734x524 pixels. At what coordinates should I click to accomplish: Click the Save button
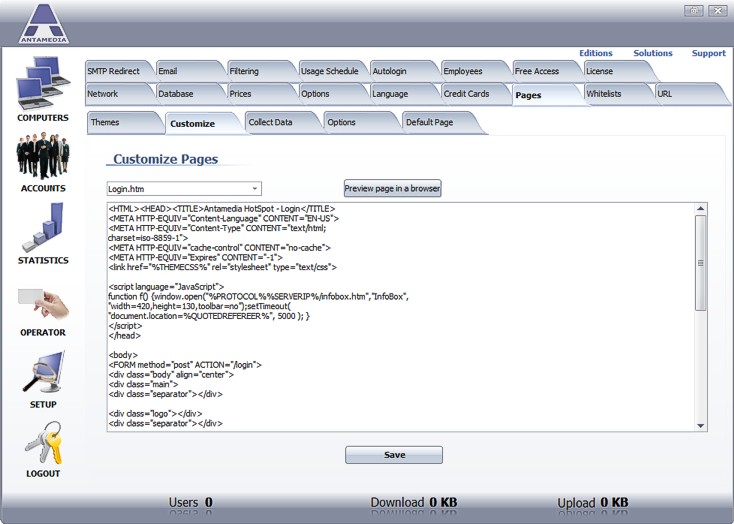394,455
